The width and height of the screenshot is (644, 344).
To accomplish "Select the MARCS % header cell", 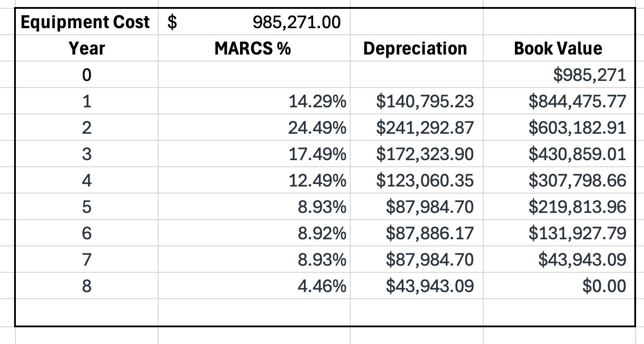I will tap(253, 48).
